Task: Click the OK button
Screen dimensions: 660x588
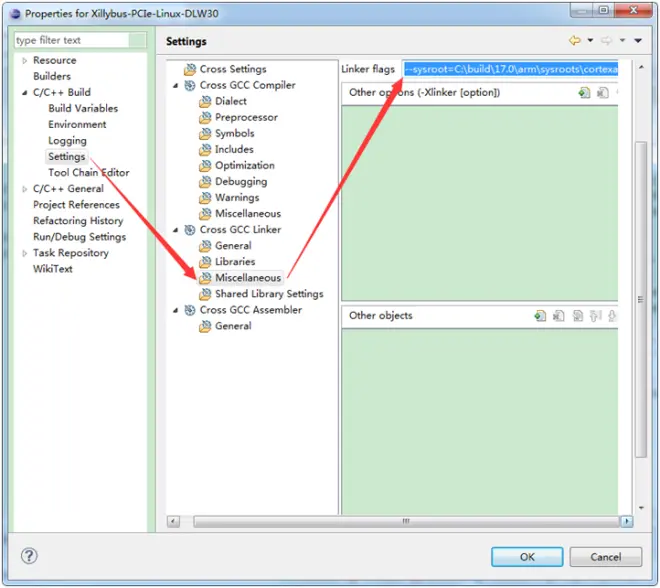Action: 527,557
